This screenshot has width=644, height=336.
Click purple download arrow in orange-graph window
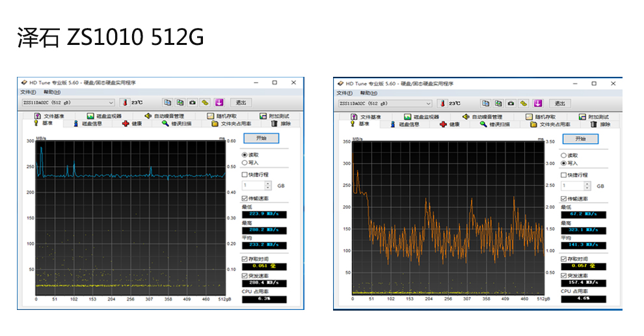click(537, 104)
